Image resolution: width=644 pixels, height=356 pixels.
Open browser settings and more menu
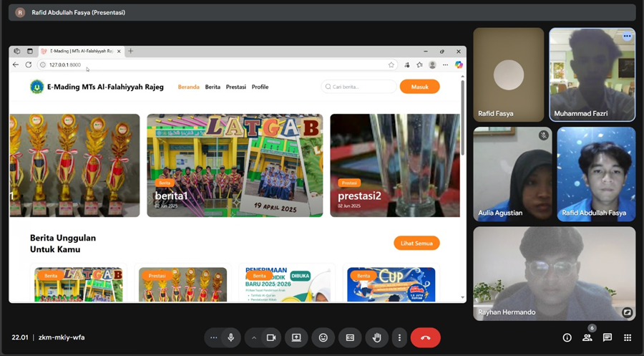445,64
